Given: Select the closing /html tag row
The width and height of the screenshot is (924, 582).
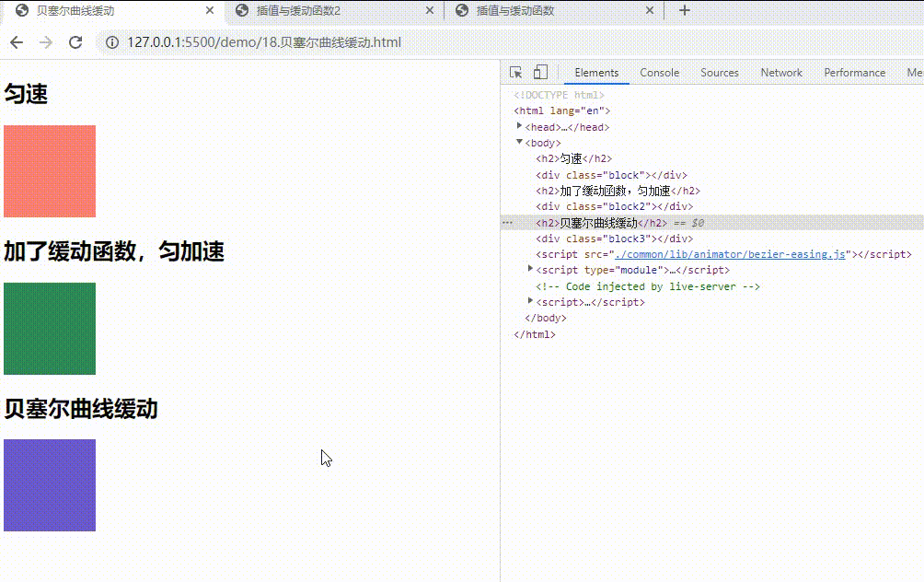Looking at the screenshot, I should (535, 334).
